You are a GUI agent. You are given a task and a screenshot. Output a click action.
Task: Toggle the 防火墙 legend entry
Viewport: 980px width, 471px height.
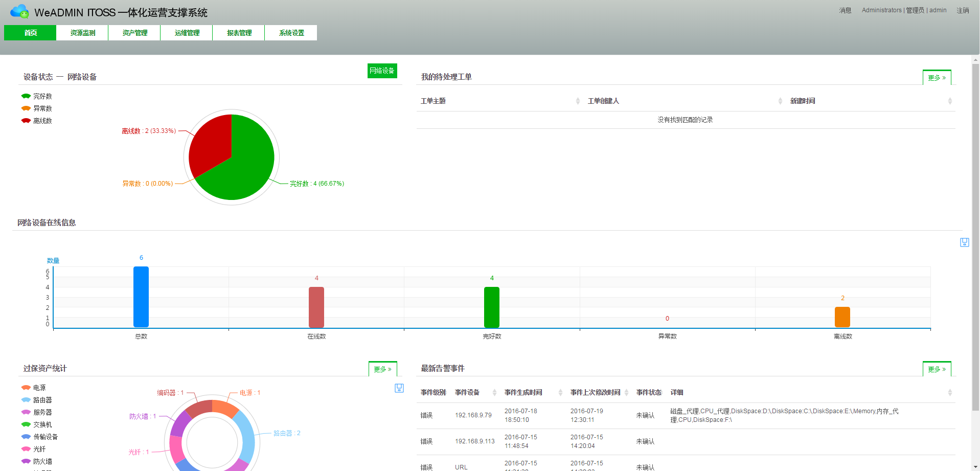[x=37, y=461]
